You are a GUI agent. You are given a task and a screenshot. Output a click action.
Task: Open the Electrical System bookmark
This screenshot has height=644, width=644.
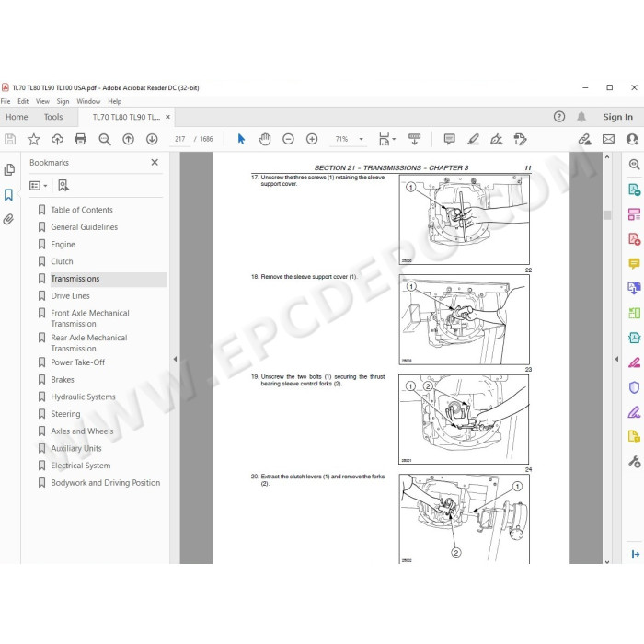tap(81, 466)
